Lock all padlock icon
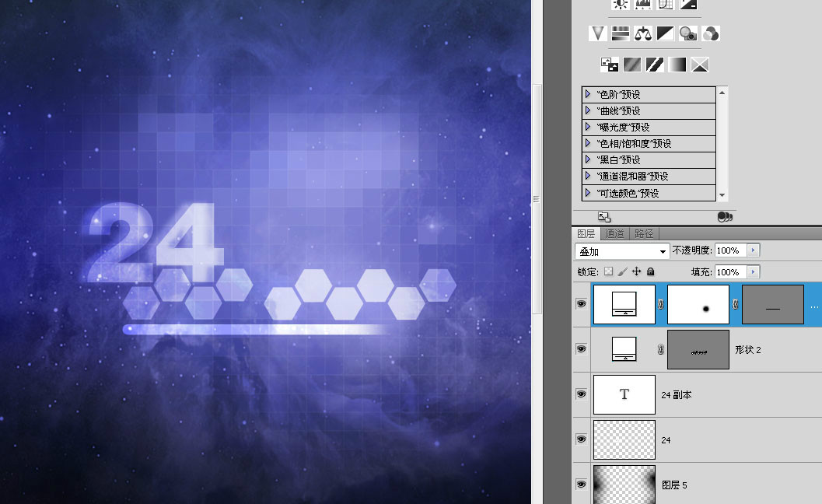The height and width of the screenshot is (504, 822). [651, 271]
